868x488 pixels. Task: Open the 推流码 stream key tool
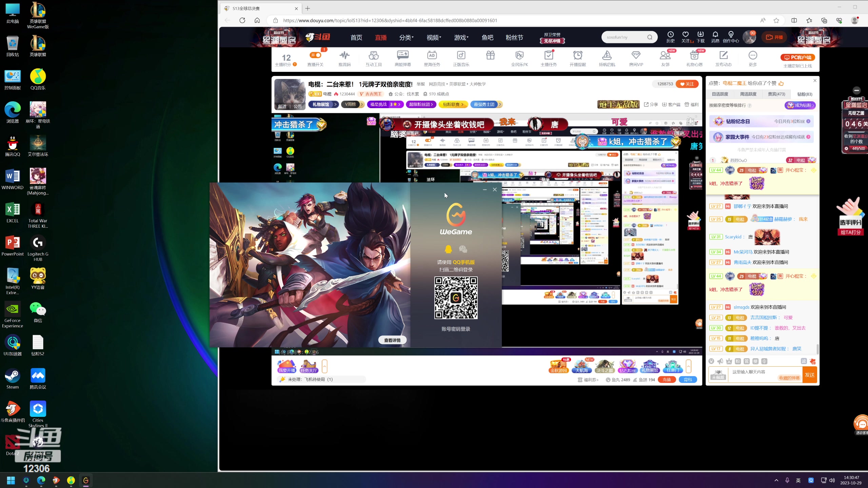pos(344,58)
